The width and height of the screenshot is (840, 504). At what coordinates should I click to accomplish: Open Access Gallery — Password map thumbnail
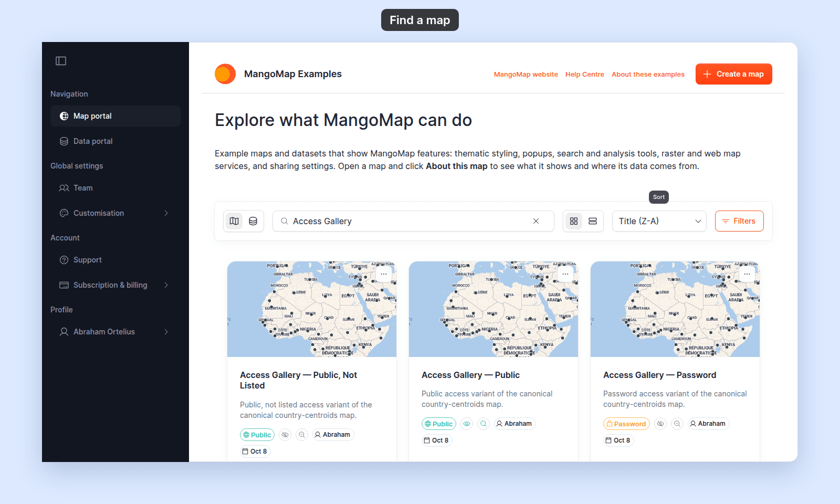[675, 309]
